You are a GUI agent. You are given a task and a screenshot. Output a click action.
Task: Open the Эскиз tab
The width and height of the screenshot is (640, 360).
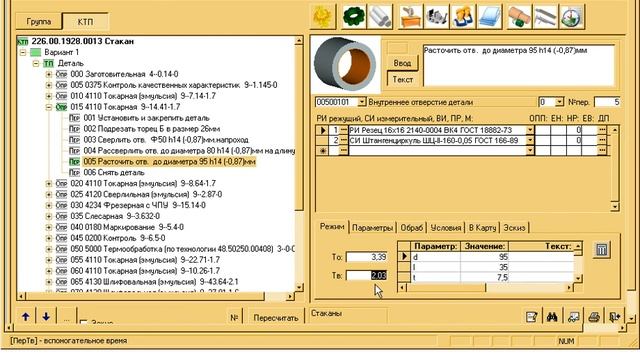[514, 228]
